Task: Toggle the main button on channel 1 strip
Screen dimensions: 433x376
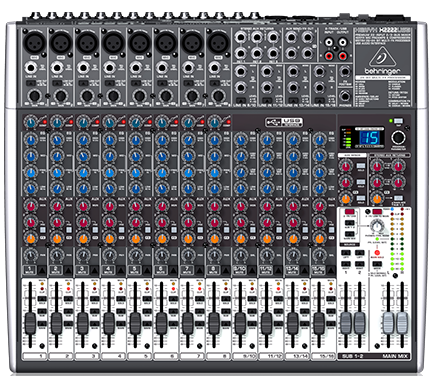Action: 42,324
